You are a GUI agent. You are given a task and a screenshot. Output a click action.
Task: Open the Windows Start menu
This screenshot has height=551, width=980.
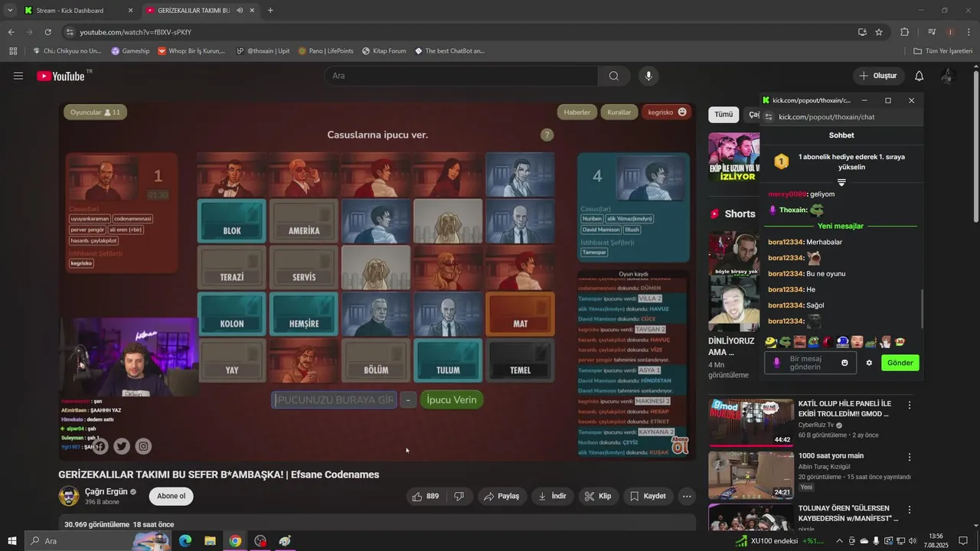12,541
